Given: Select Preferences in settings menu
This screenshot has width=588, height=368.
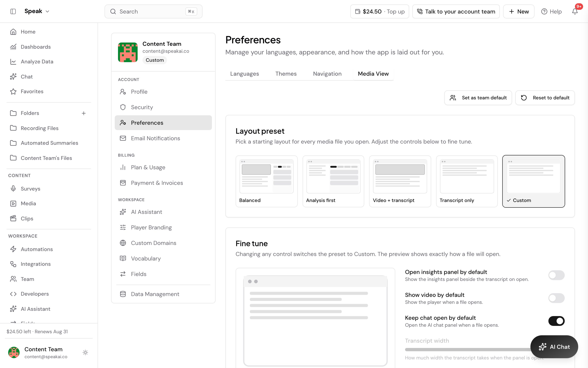Looking at the screenshot, I should (163, 123).
